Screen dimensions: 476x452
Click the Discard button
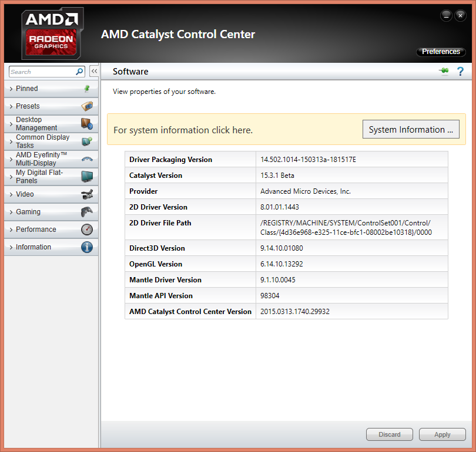(390, 434)
